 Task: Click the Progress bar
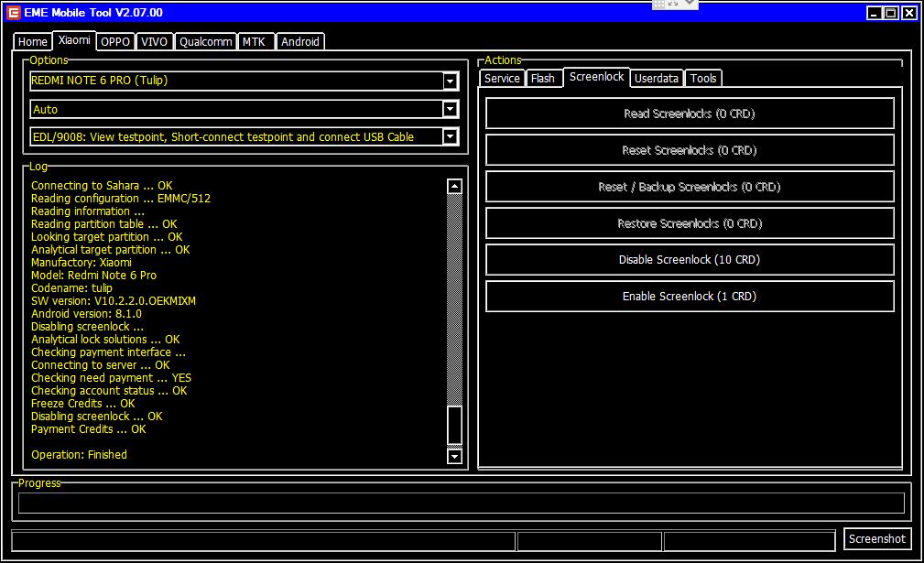(462, 503)
